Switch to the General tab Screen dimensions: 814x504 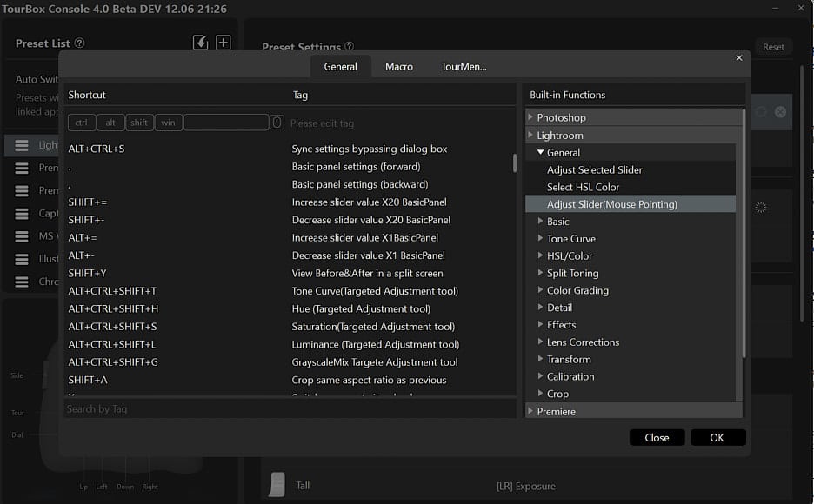341,66
